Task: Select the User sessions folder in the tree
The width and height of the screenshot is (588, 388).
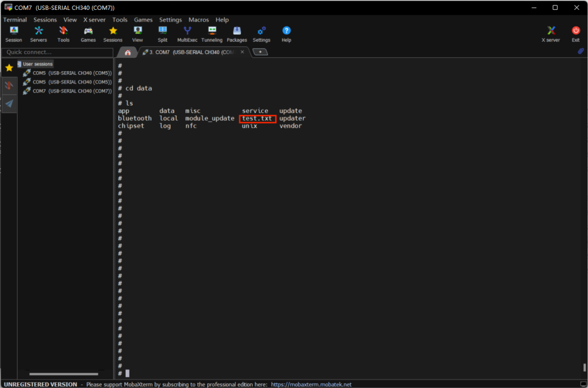Action: click(35, 64)
